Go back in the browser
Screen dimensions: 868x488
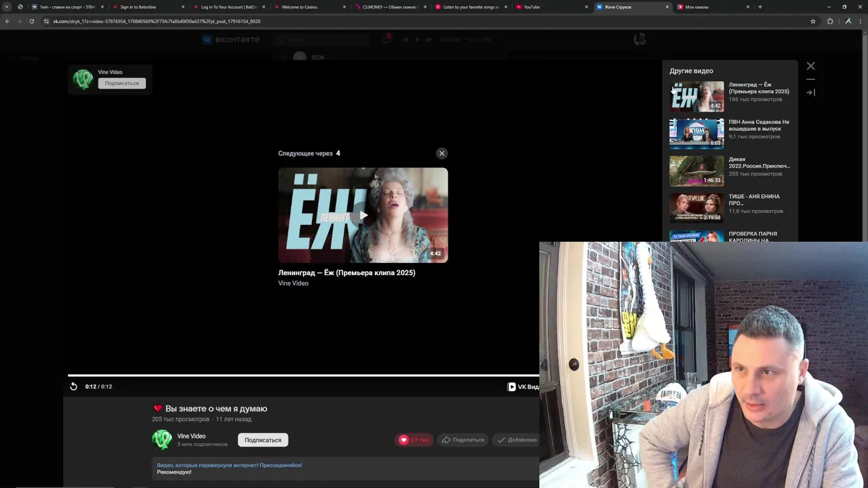(x=7, y=21)
